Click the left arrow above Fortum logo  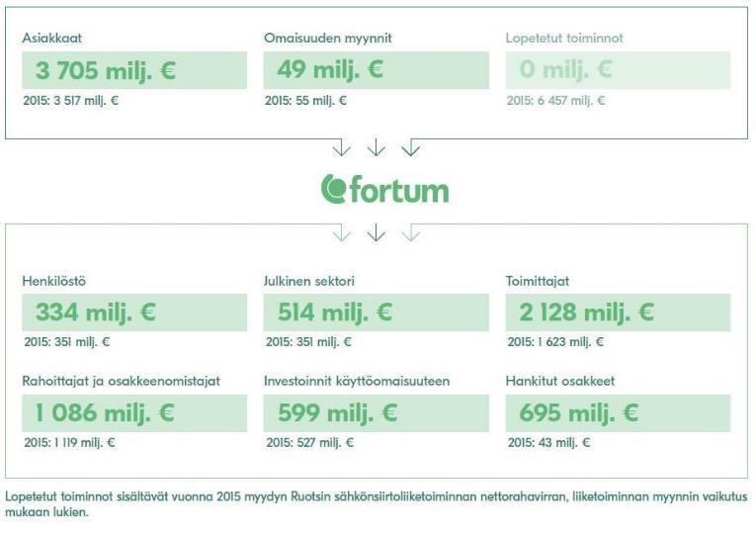click(341, 147)
